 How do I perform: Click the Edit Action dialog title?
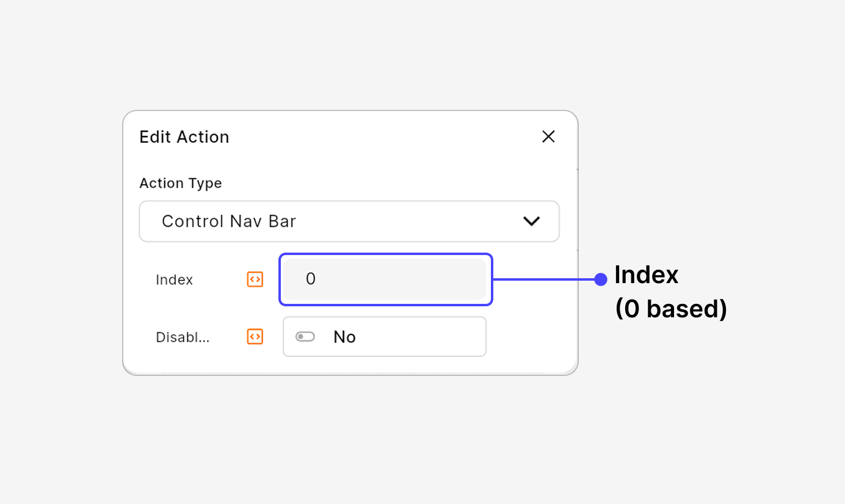point(184,136)
